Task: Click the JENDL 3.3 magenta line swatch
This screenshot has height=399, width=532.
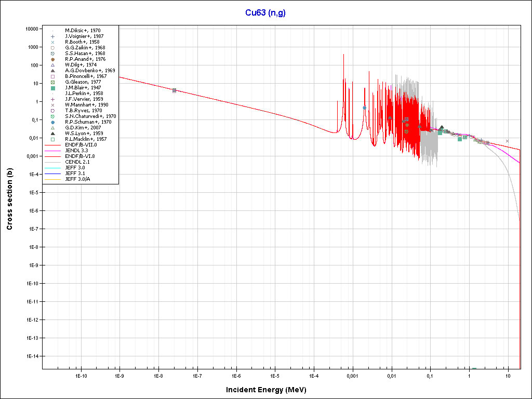Action: tap(52, 151)
